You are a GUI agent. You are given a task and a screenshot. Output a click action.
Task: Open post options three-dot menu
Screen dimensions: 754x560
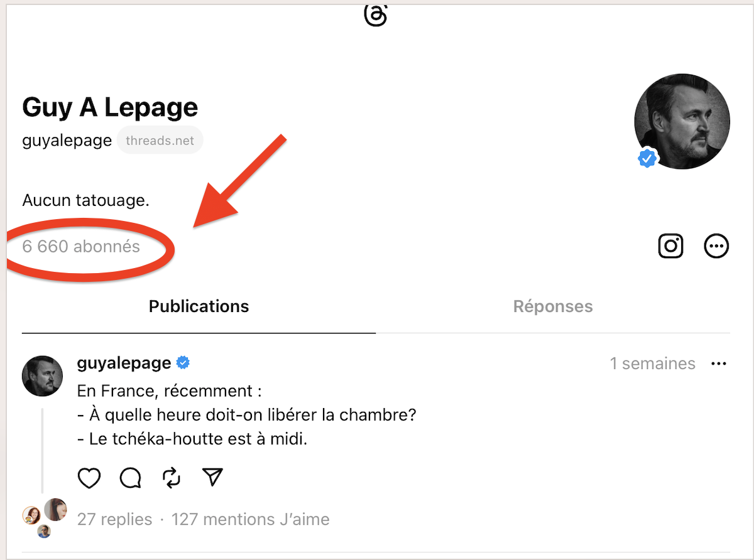(718, 363)
